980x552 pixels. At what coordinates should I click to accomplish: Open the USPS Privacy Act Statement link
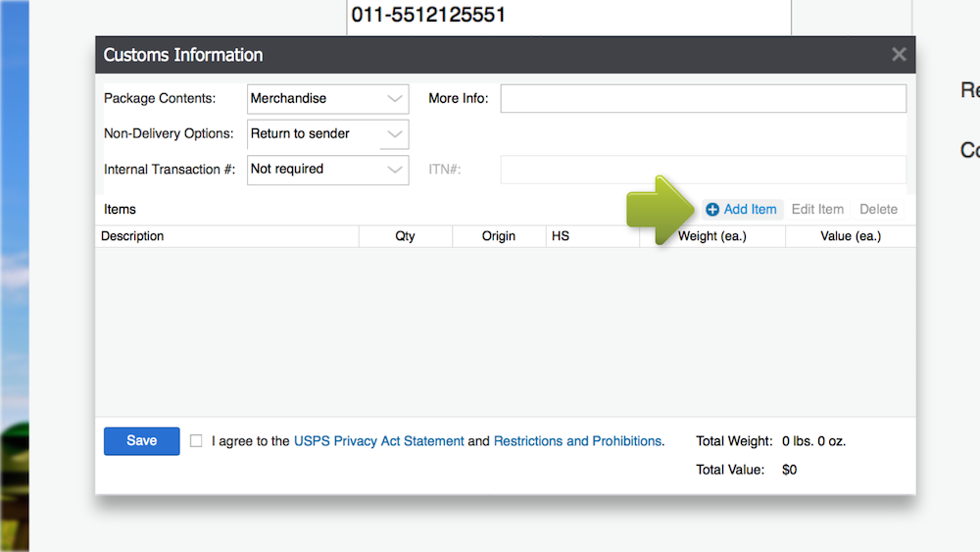(x=379, y=441)
